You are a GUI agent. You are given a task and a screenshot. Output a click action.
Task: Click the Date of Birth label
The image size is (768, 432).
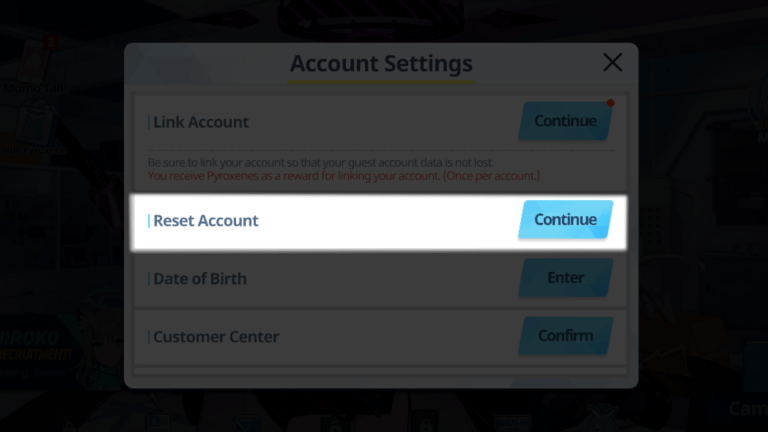click(199, 279)
